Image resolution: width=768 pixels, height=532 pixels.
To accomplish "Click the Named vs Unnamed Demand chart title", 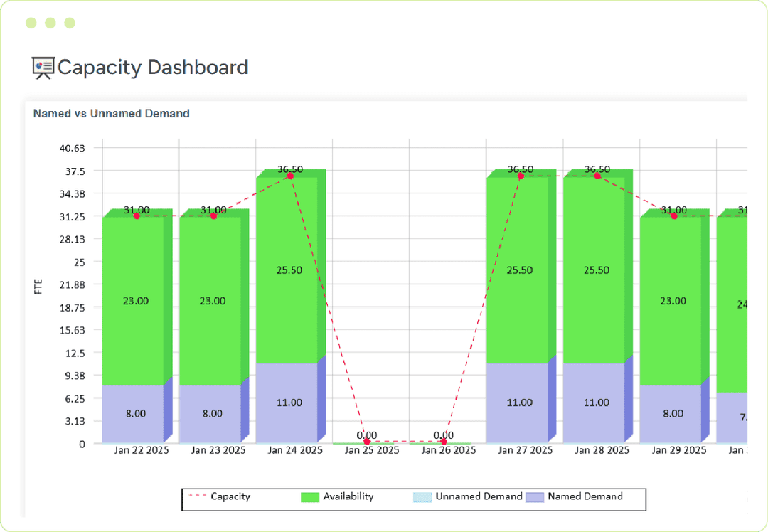I will click(111, 113).
